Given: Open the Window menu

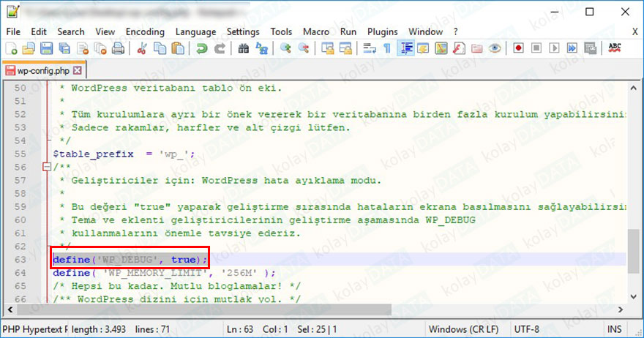Looking at the screenshot, I should pos(425,31).
